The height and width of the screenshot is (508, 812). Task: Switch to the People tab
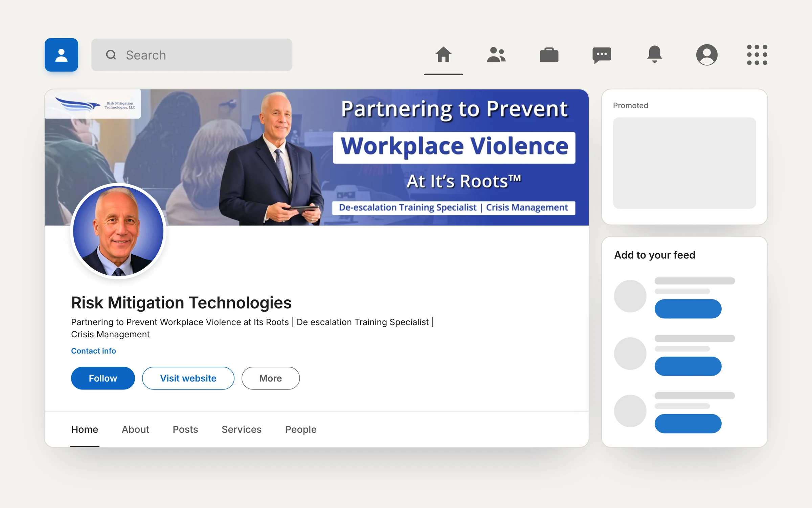coord(301,429)
